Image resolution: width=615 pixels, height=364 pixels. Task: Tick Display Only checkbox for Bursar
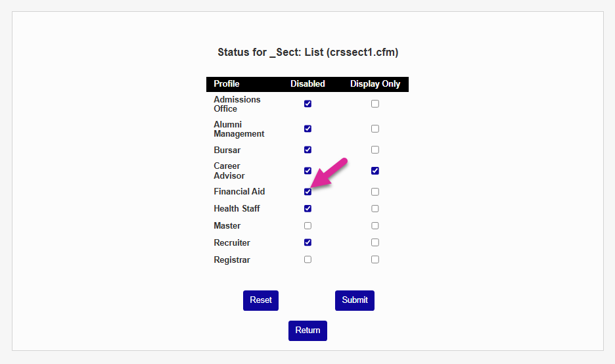coord(375,150)
